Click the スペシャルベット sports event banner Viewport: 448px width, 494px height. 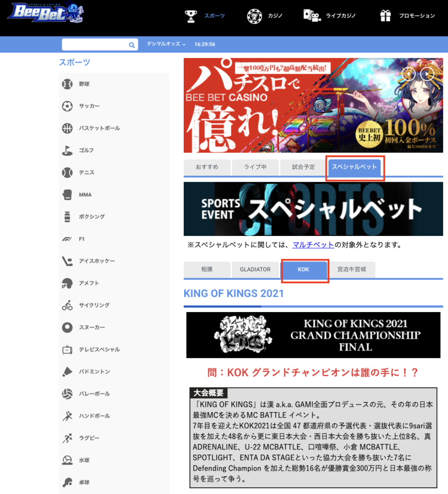tap(313, 209)
